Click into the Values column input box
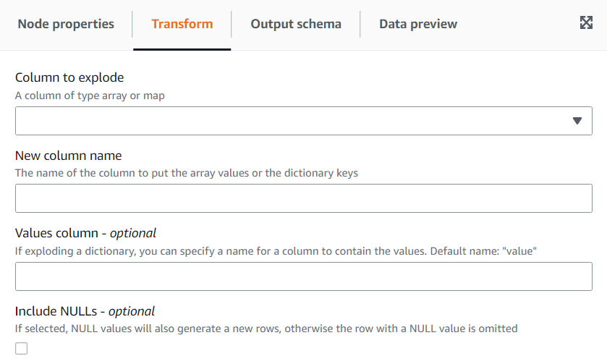 click(x=304, y=276)
